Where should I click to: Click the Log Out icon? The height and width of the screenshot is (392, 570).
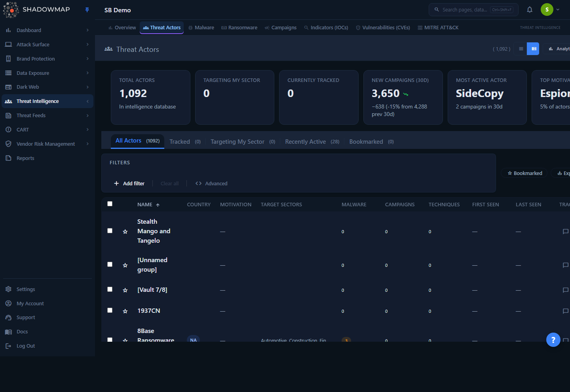point(8,346)
